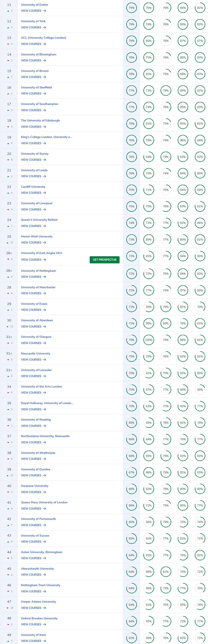Open University of the Arts London link

pos(42,386)
